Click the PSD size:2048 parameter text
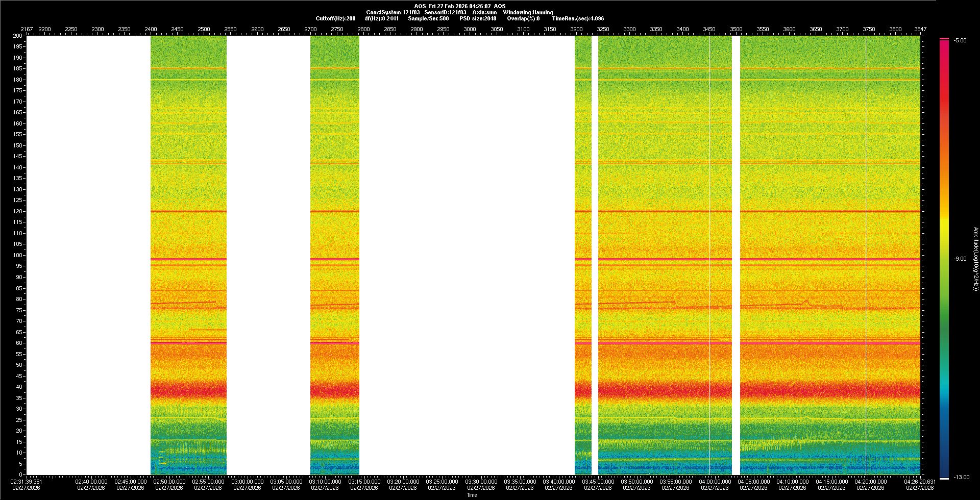This screenshot has height=500, width=980. 478,18
